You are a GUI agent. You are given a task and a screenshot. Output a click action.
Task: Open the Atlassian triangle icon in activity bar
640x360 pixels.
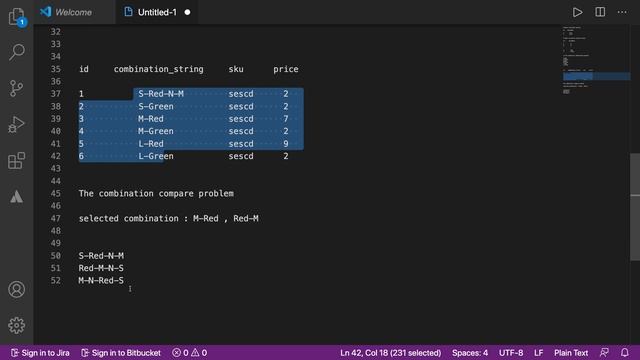(16, 197)
